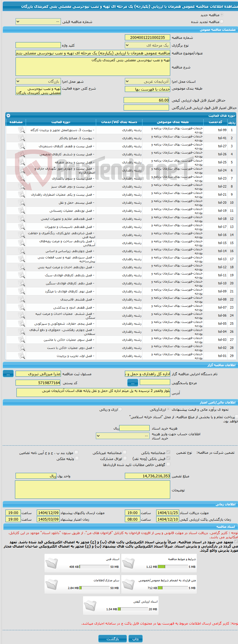Click the بازگشت back button
This screenshot has width=238, height=644.
[113, 639]
